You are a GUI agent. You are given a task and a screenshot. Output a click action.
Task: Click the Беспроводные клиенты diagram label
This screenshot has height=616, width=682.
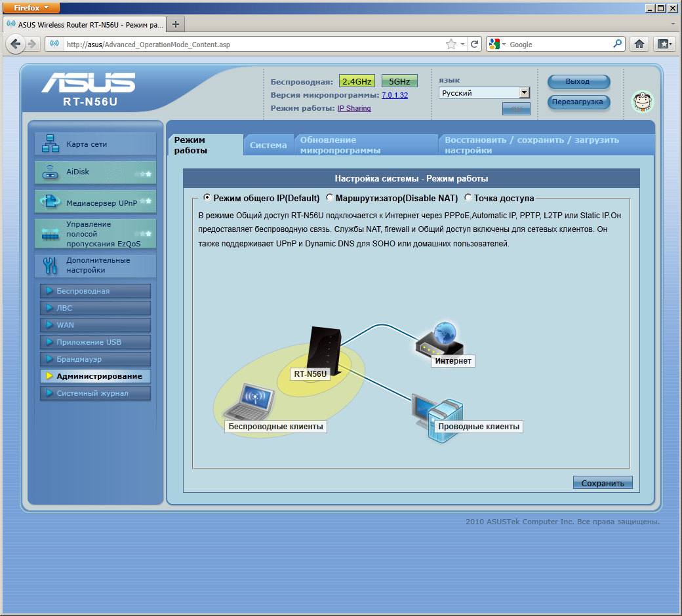pos(276,427)
